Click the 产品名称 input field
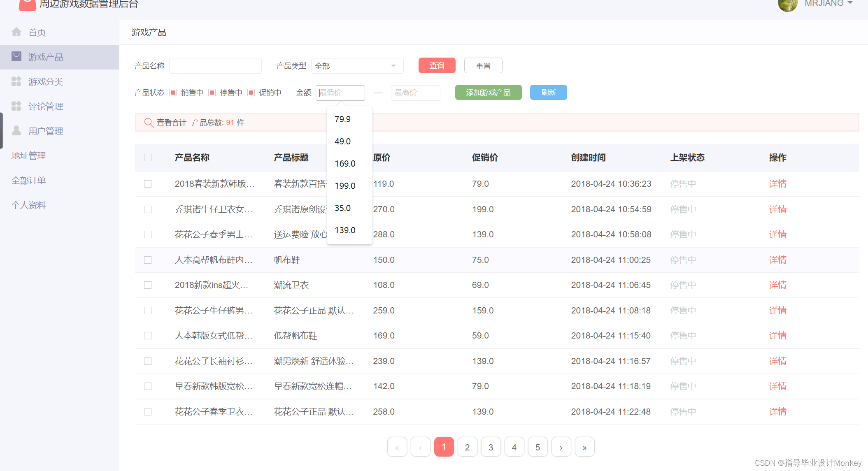Screen dimensions: 868x471 click(x=215, y=66)
